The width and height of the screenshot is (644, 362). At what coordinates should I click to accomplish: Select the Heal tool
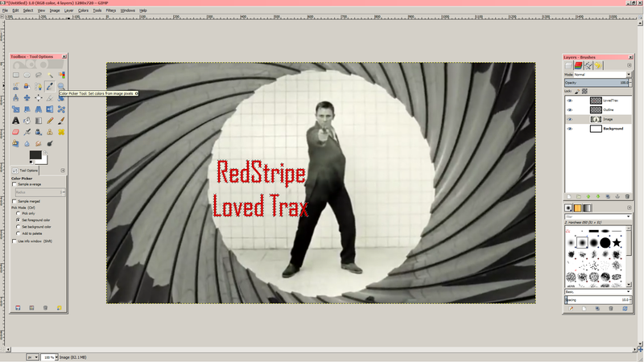point(61,132)
